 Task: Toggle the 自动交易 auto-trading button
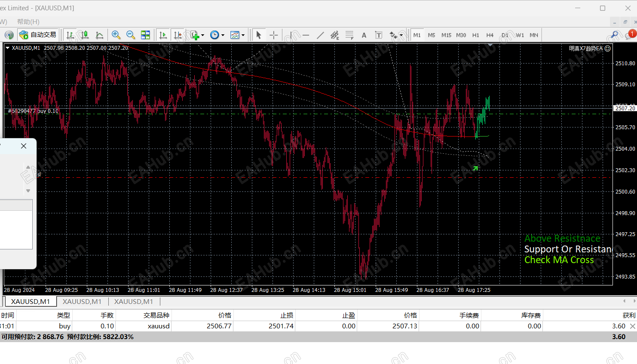click(x=38, y=35)
